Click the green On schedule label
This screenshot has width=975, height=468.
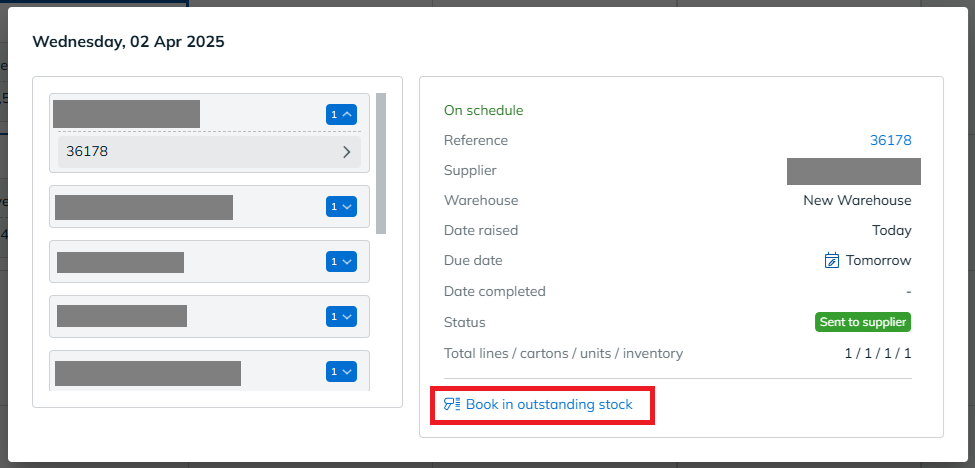click(484, 111)
